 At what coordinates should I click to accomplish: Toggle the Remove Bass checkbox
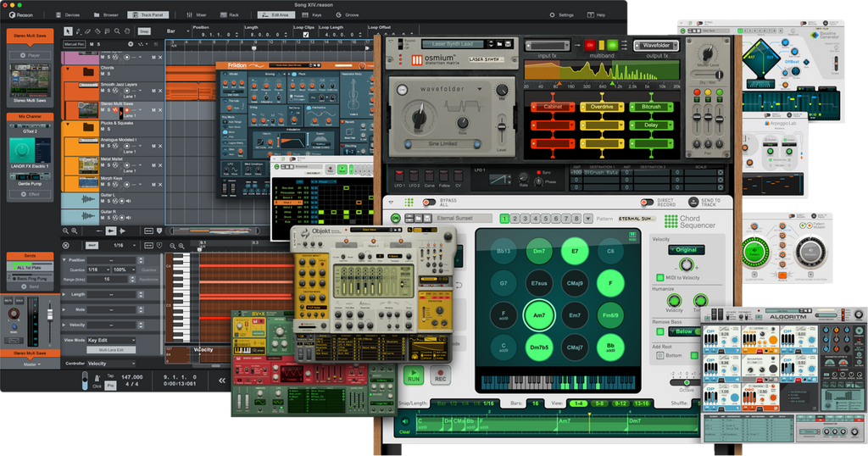tap(659, 331)
